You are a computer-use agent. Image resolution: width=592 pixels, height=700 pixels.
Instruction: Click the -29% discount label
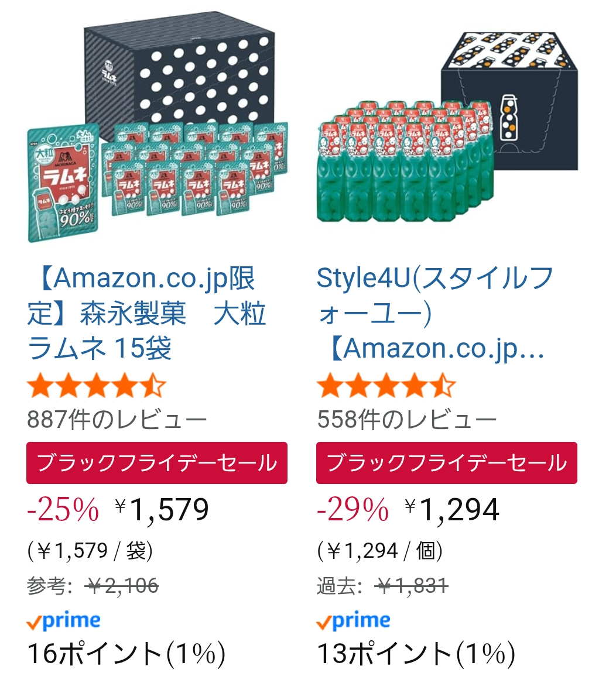pyautogui.click(x=353, y=510)
